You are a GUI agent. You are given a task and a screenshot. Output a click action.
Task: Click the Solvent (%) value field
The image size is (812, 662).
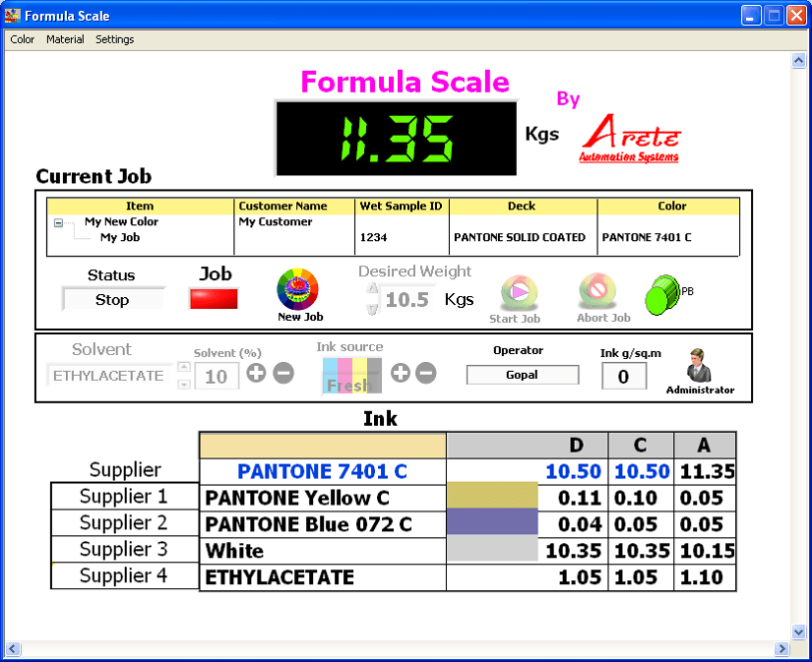click(x=217, y=377)
